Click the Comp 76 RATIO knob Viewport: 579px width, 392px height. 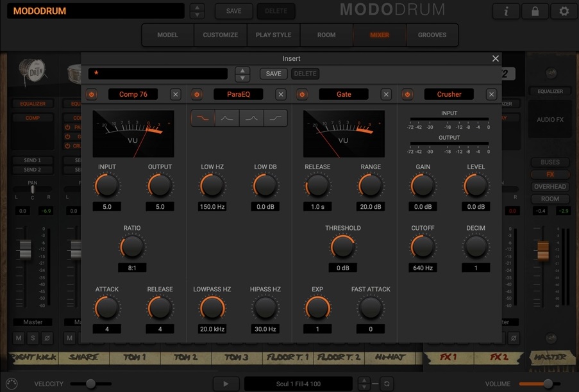pyautogui.click(x=132, y=247)
